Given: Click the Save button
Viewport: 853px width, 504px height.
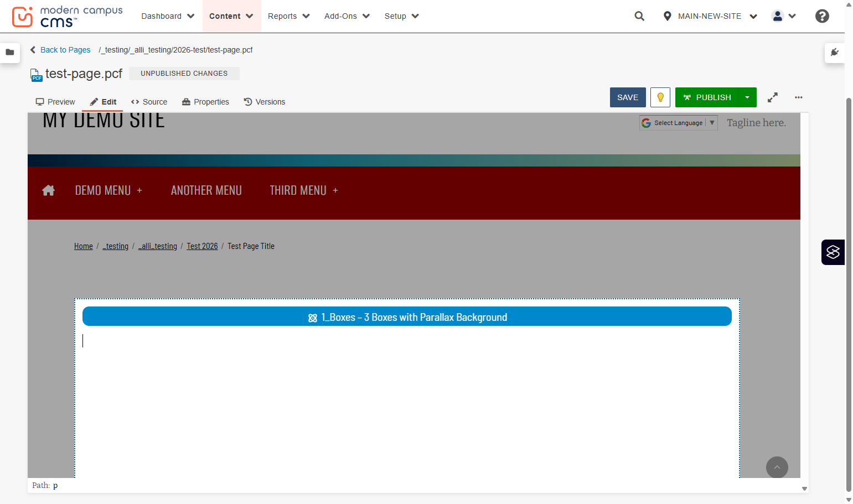Looking at the screenshot, I should pos(628,97).
